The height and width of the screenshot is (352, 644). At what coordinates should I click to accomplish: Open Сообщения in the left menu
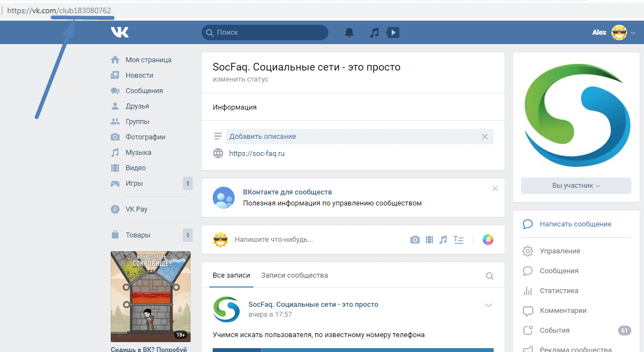point(144,91)
